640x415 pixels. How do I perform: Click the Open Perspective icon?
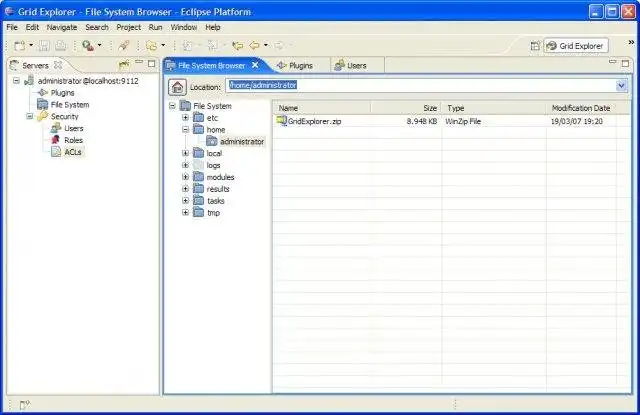535,46
